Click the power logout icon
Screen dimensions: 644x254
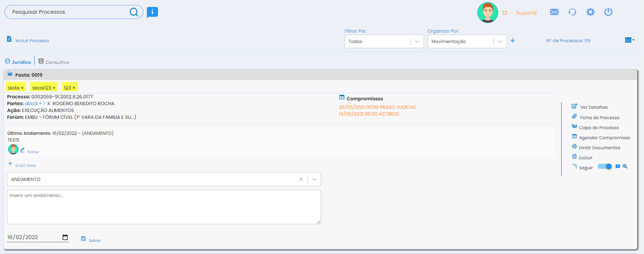pyautogui.click(x=608, y=12)
